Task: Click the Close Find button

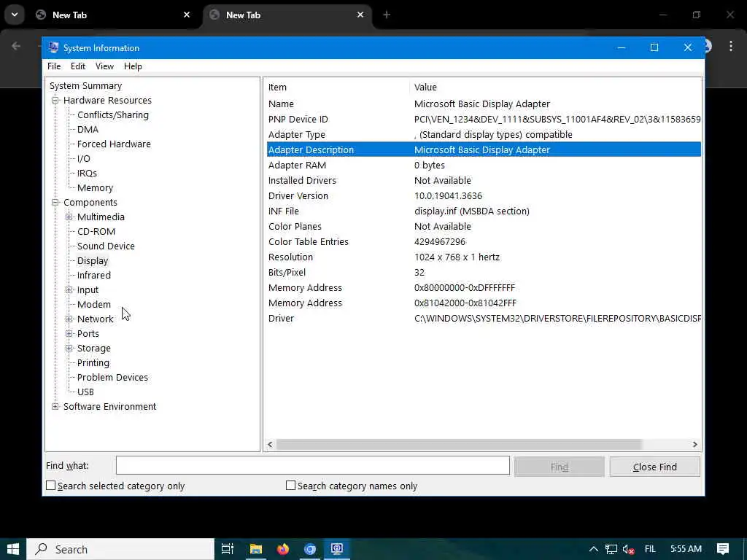Action: tap(654, 467)
